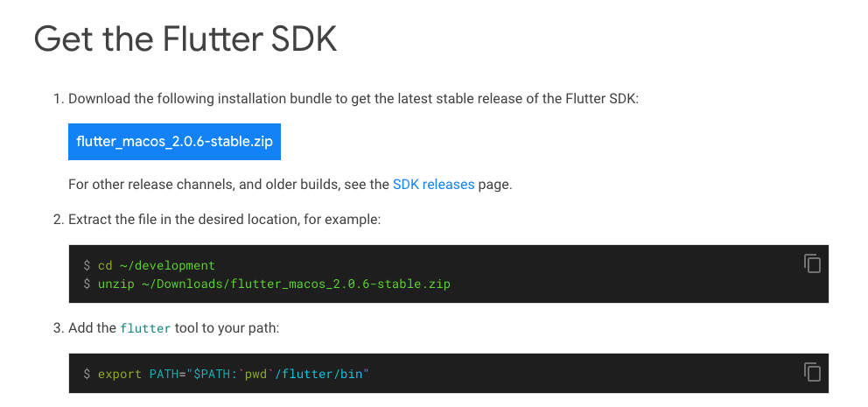Copy the unzip commands code block
868x407 pixels.
(x=812, y=263)
